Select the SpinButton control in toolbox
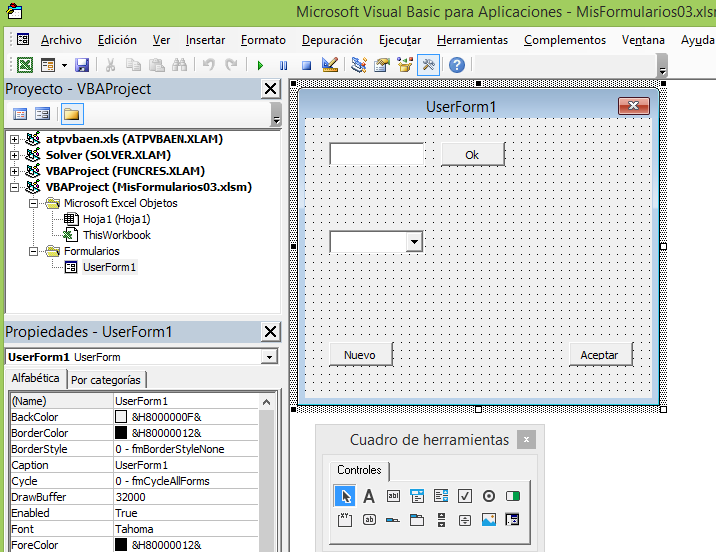This screenshot has width=716, height=552. [465, 520]
